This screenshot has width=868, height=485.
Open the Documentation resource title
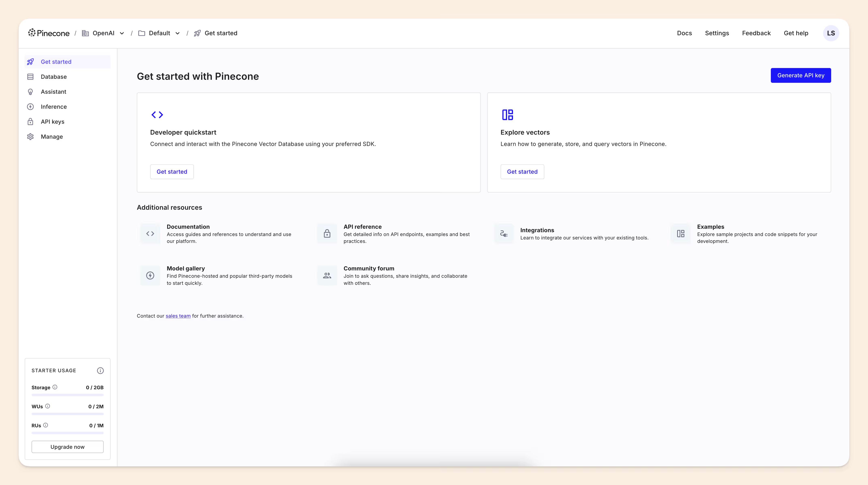(x=188, y=227)
